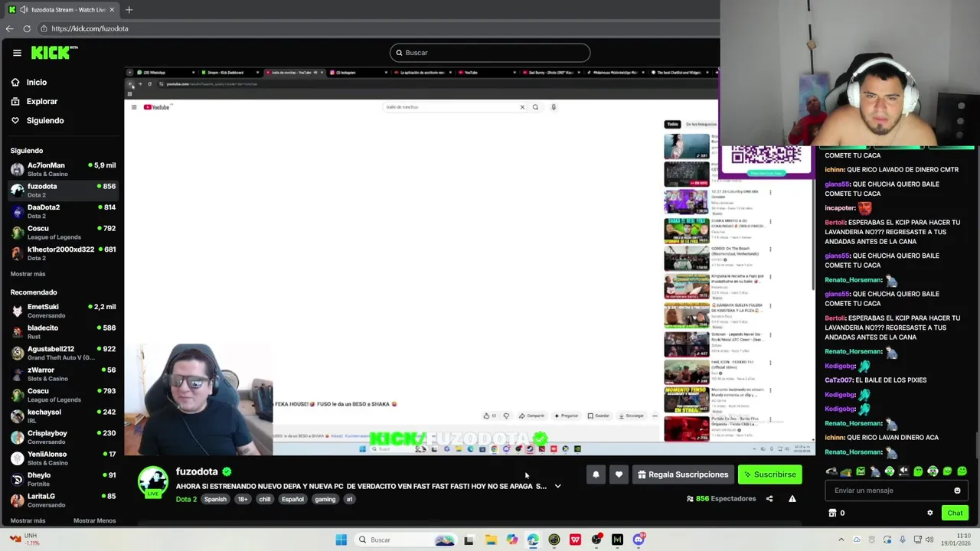Open WPS Office from taskbar
This screenshot has height=551, width=980.
pos(575,540)
